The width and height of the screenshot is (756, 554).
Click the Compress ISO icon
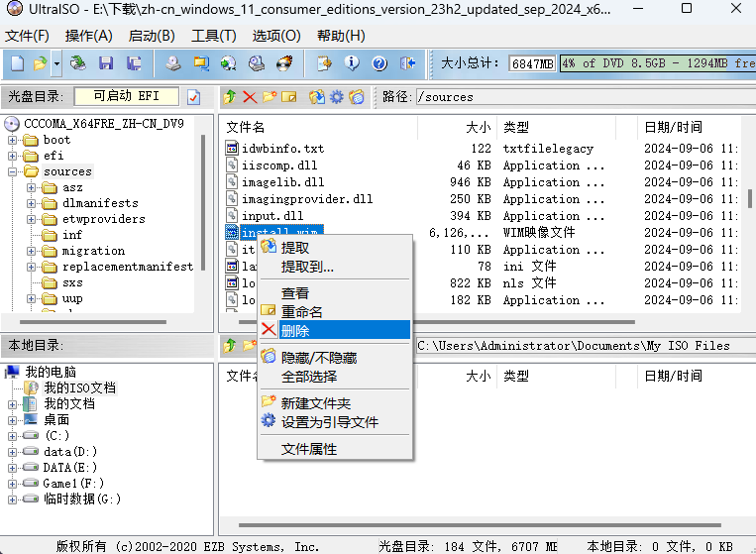(229, 63)
